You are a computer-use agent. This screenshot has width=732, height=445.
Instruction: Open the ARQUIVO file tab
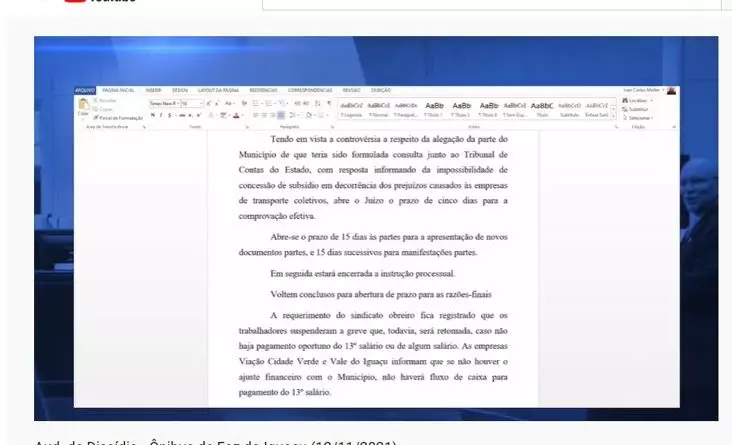coord(85,90)
